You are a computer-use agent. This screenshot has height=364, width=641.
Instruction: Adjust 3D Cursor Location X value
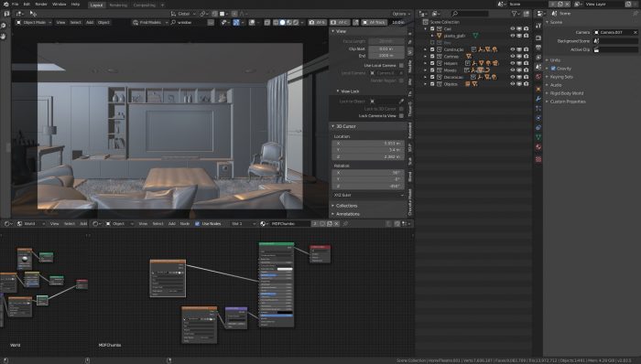coord(368,144)
